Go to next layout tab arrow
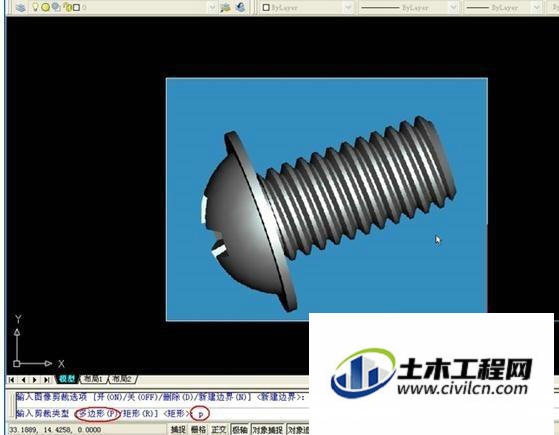 (35, 380)
